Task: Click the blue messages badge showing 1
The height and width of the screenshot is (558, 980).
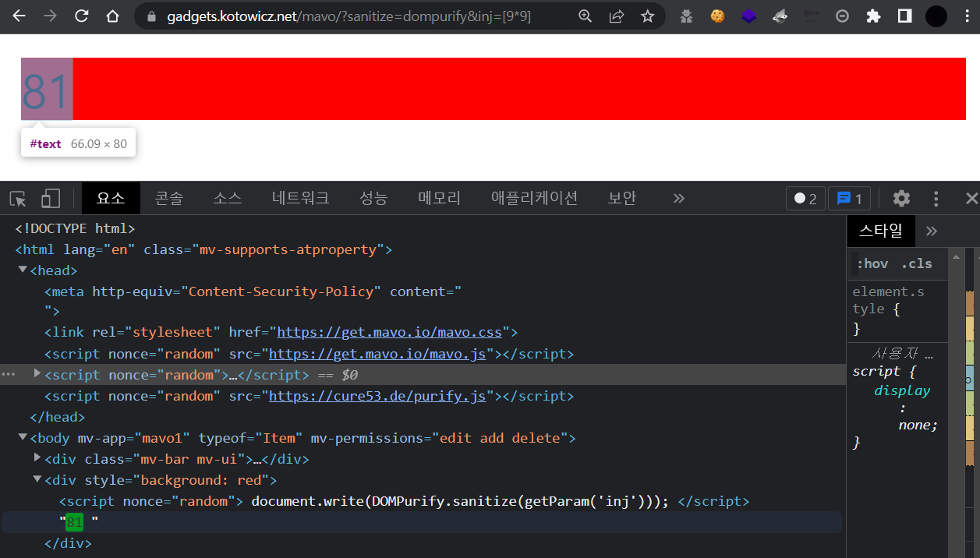Action: (x=849, y=199)
